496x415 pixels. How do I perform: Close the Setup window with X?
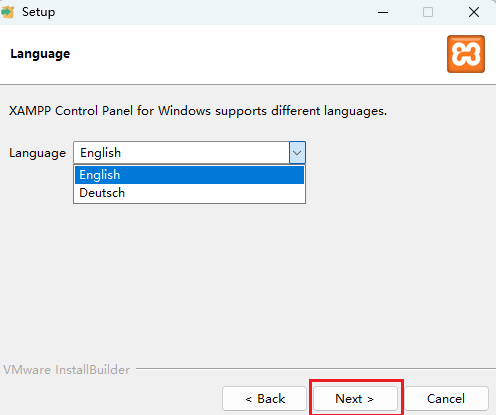click(474, 12)
